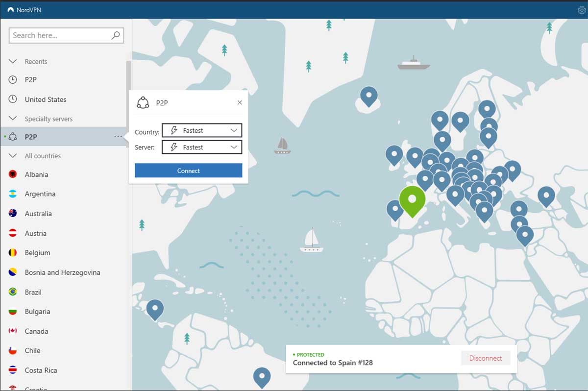Click Costa Rica text in list
Viewport: 588px width, 391px height.
coord(41,370)
